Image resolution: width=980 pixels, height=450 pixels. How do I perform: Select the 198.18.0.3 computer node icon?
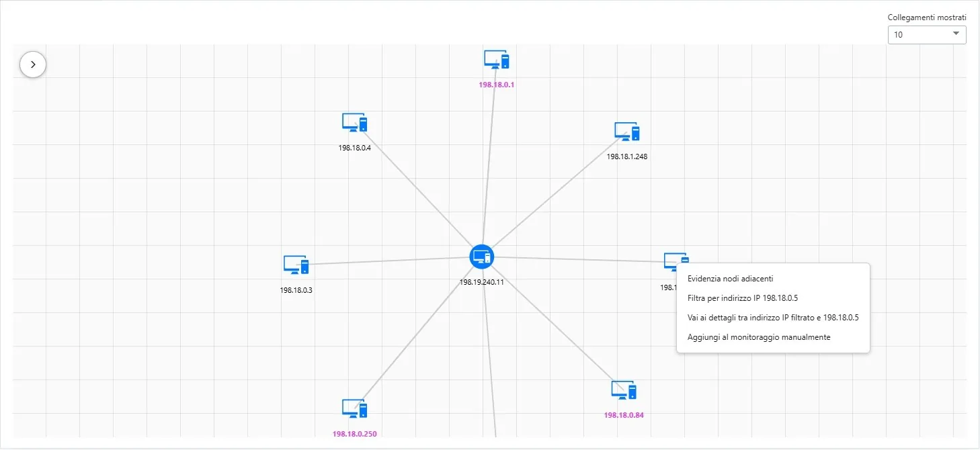click(296, 265)
